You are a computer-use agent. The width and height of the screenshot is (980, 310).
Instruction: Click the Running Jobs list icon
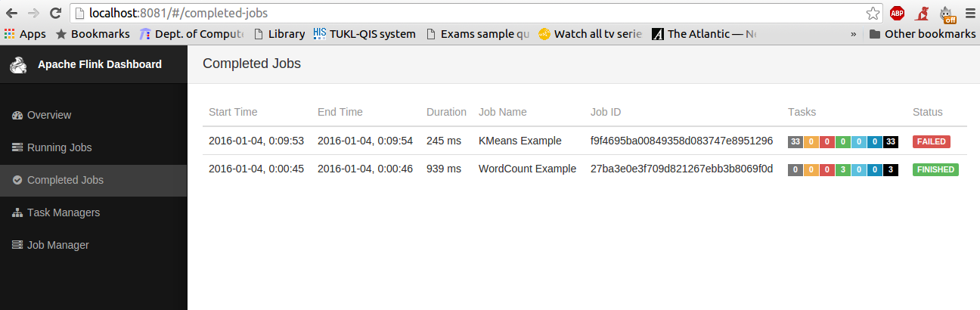tap(18, 148)
